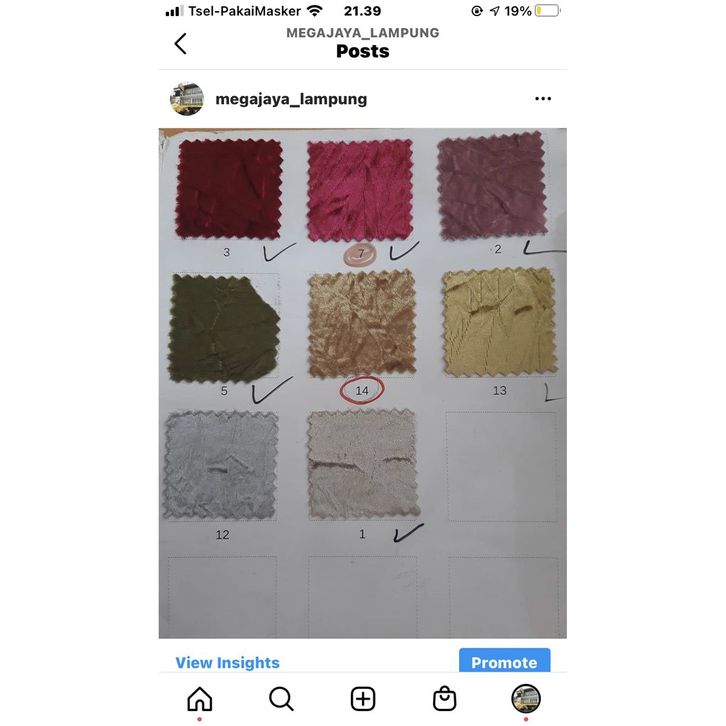The image size is (726, 726).
Task: Tap the battery indicator in status bar
Action: tap(547, 11)
